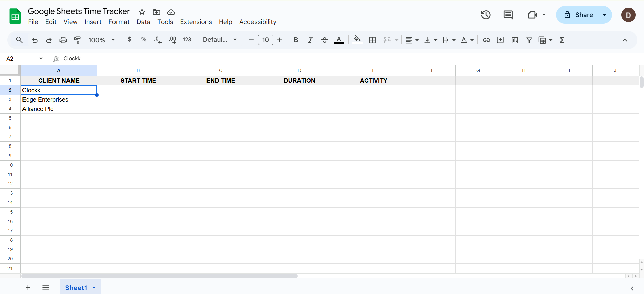Click the horizontal scrollbar

pyautogui.click(x=159, y=276)
